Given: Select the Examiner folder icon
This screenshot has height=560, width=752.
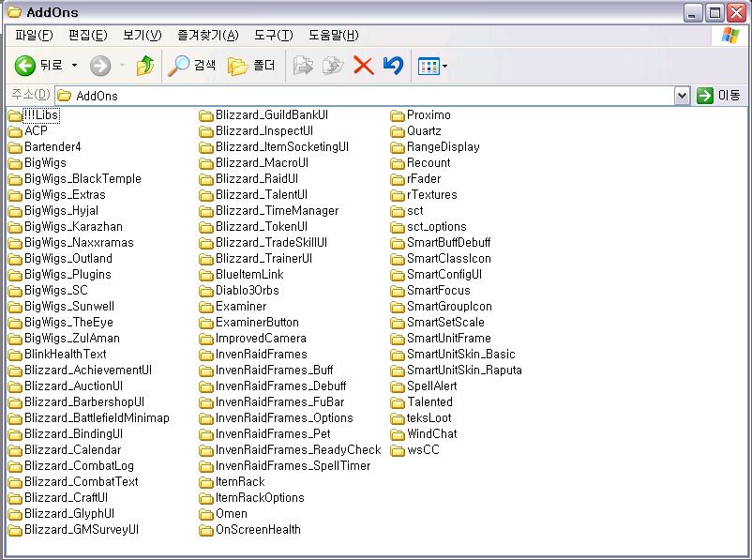Looking at the screenshot, I should click(206, 307).
